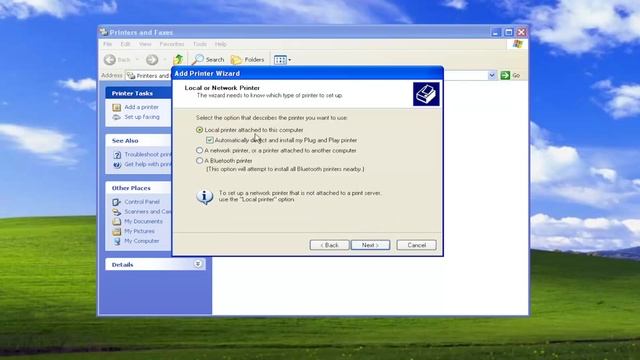Open the Forward history dropdown arrow
Screen dimensions: 640x360
tap(165, 60)
